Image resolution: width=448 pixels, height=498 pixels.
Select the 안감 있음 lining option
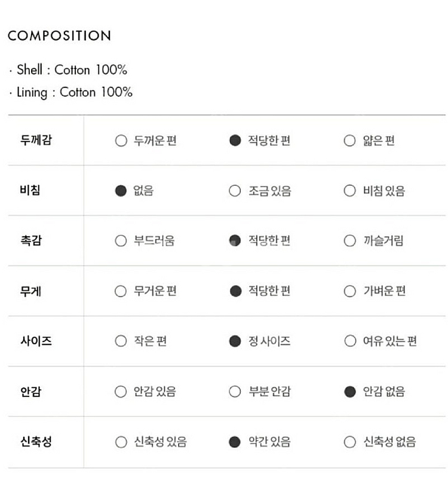coord(121,392)
